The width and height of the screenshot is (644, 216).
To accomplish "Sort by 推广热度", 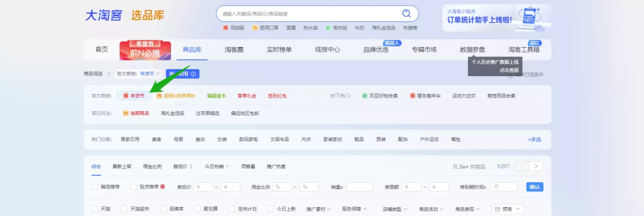I will (x=276, y=167).
